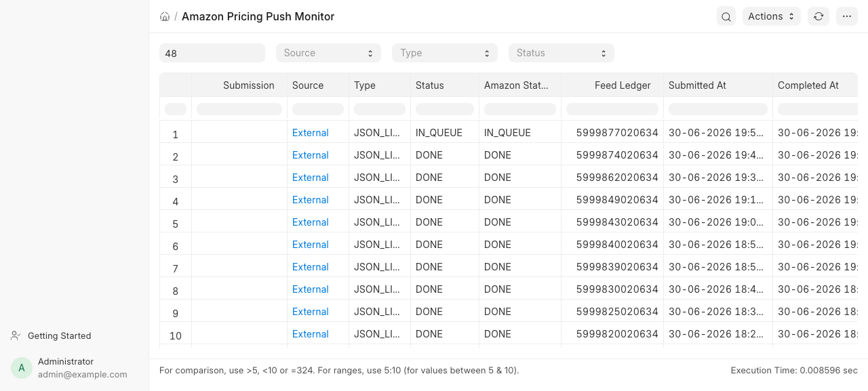Click the Execution Time status text

coord(794,370)
